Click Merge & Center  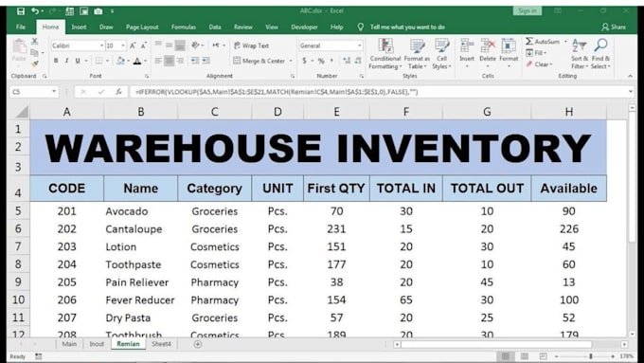pyautogui.click(x=259, y=61)
